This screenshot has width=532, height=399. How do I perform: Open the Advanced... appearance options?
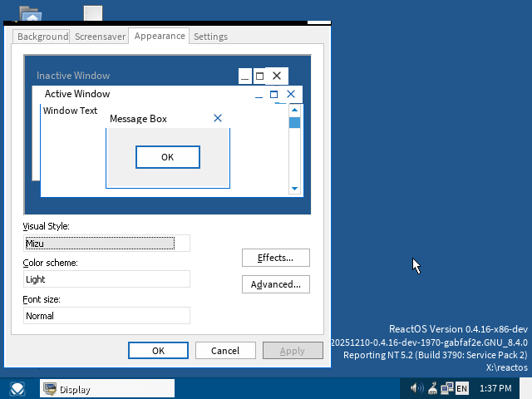(x=276, y=284)
